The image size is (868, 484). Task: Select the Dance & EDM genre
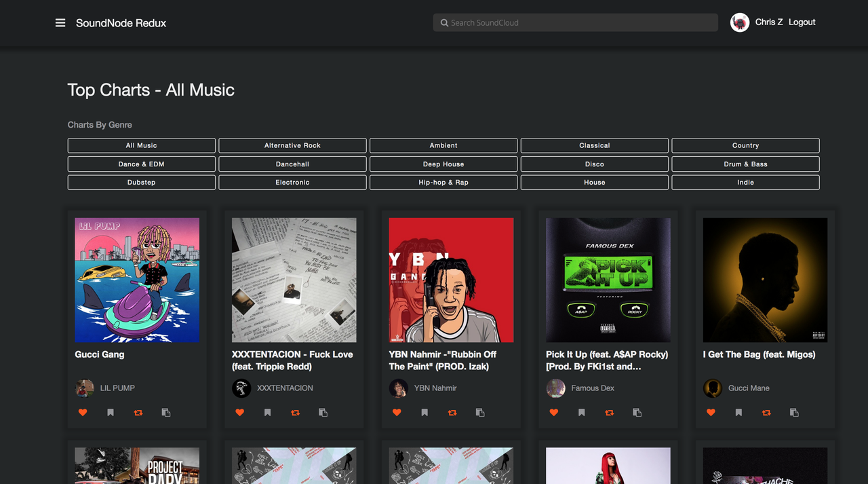[142, 164]
